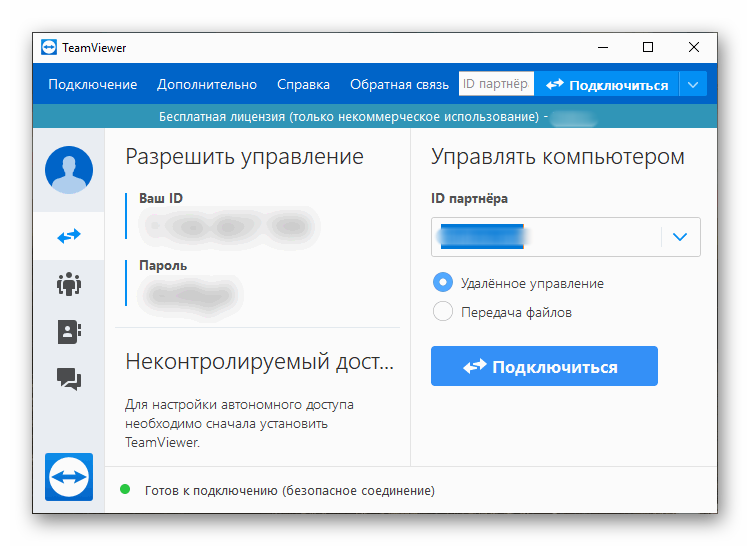
Task: Click the Готов к подключению status text
Action: coord(290,491)
